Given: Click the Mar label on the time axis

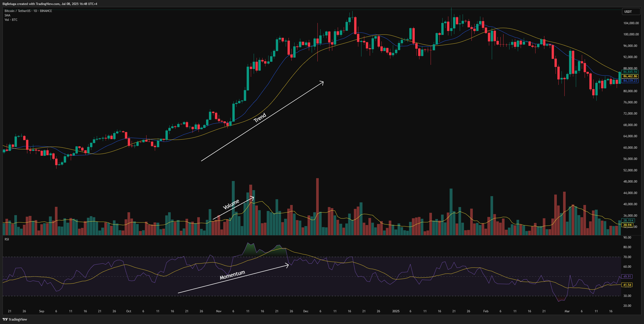Looking at the screenshot, I should tap(567, 311).
